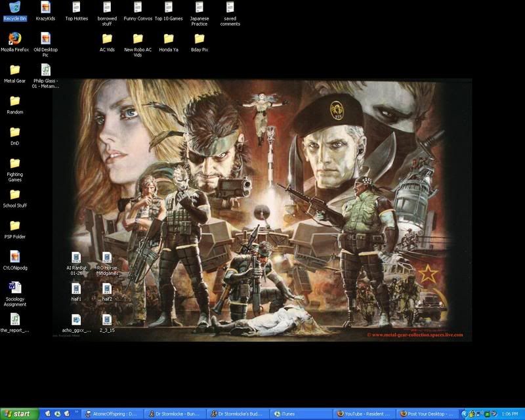Viewport: 525px width, 420px height.
Task: Switch to 'Dr Stormlocke - Bun...' taskbar window
Action: point(177,414)
